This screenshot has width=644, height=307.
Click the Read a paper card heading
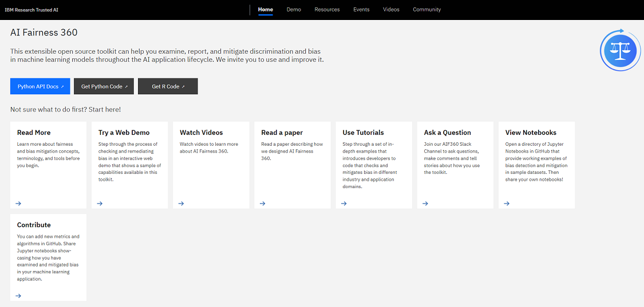(x=282, y=133)
